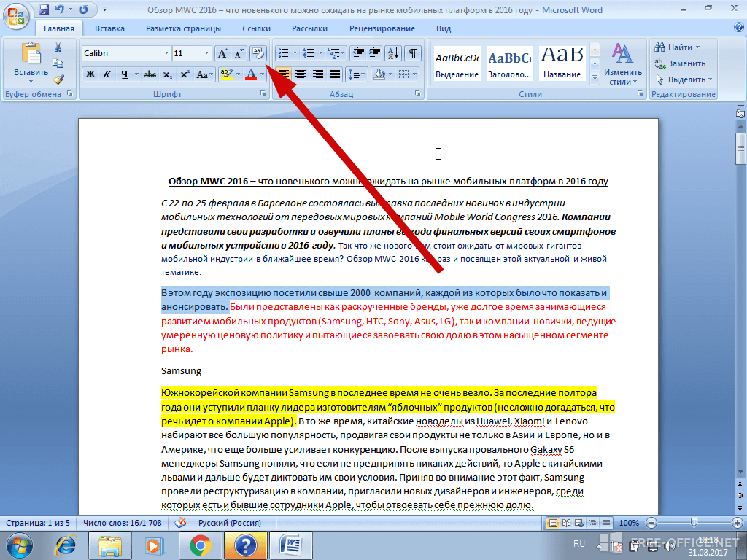The width and height of the screenshot is (747, 560).
Task: Cut the selection with the scissors icon
Action: pos(58,47)
